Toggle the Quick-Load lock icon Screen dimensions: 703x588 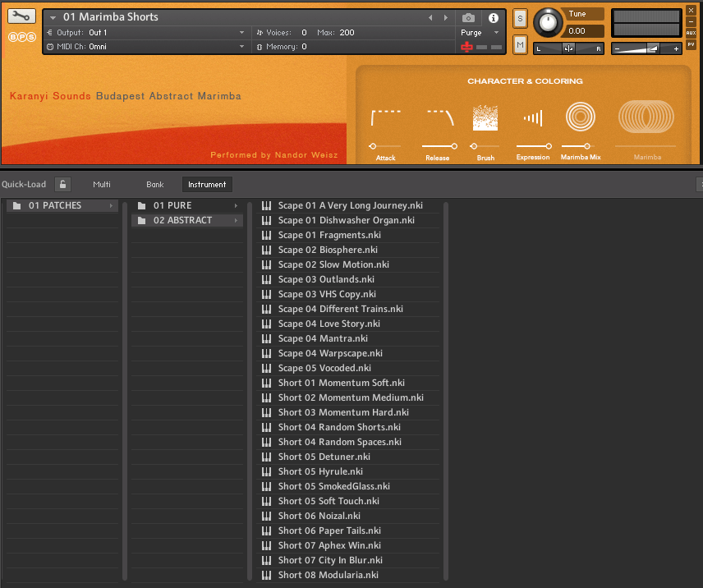tap(63, 184)
